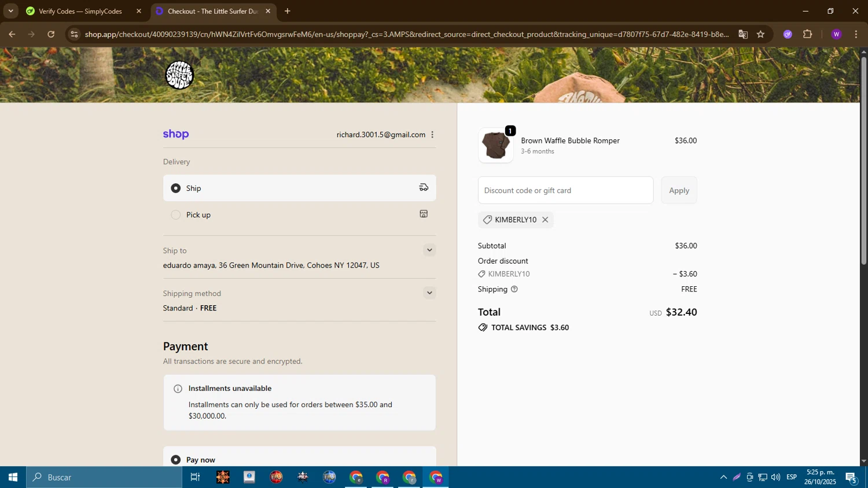
Task: Open Task View on the taskbar
Action: click(195, 477)
